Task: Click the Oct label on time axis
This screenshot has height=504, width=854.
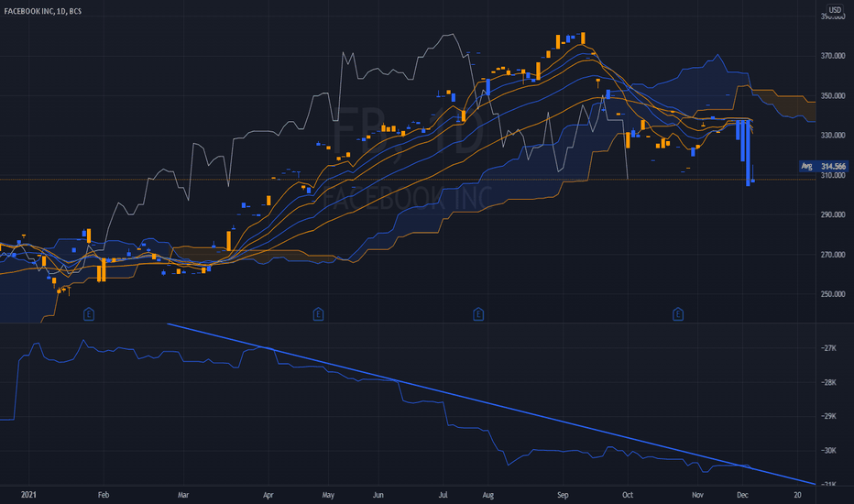Action: click(x=628, y=495)
